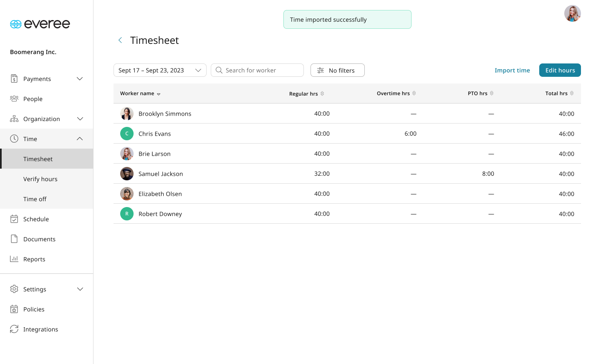Image resolution: width=601 pixels, height=364 pixels.
Task: Click the Import time link
Action: click(512, 70)
